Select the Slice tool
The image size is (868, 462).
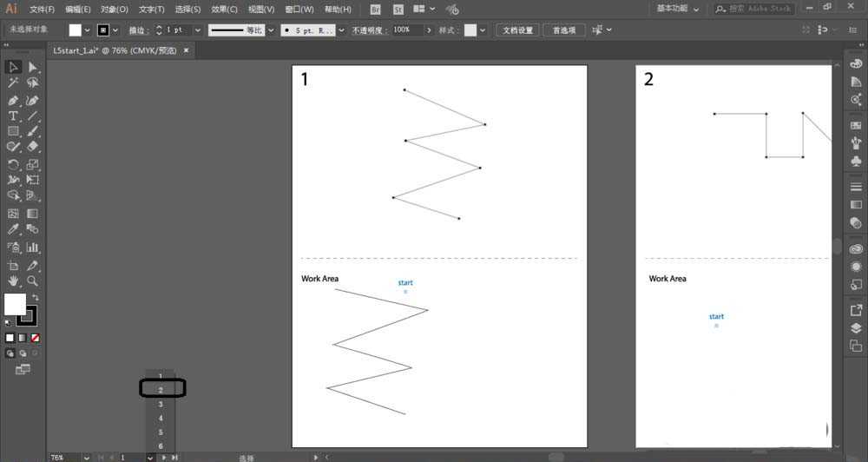coord(33,266)
